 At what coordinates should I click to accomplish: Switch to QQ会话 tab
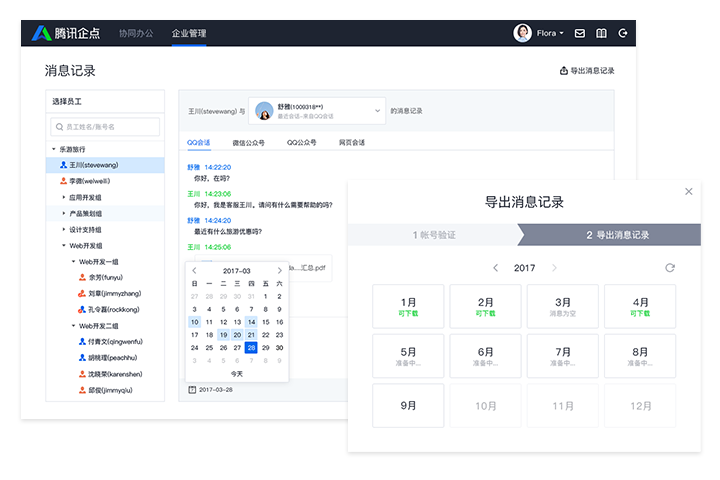tap(198, 142)
